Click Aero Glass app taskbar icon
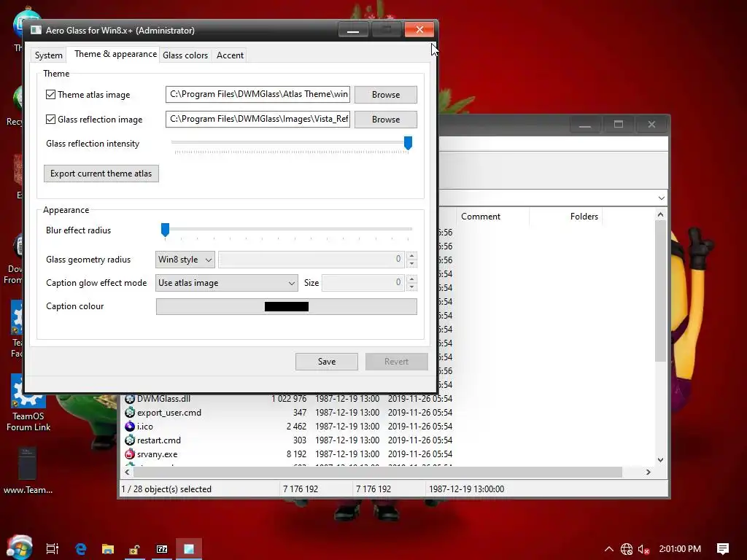Viewport: 747px width, 560px height. click(x=189, y=548)
